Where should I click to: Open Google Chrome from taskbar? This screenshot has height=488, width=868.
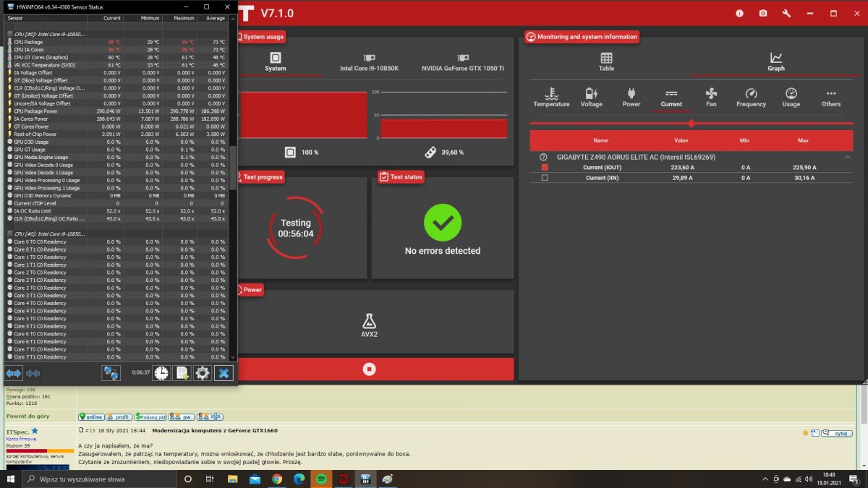(277, 479)
